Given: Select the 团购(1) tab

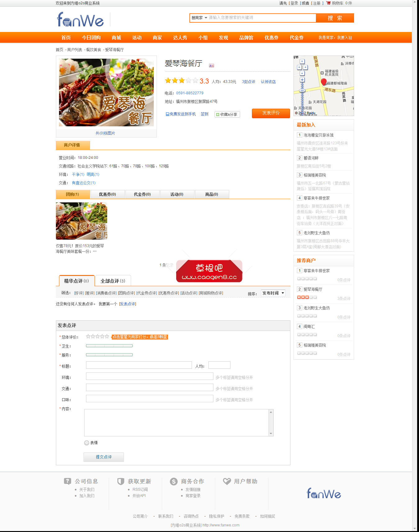Looking at the screenshot, I should (x=73, y=194).
